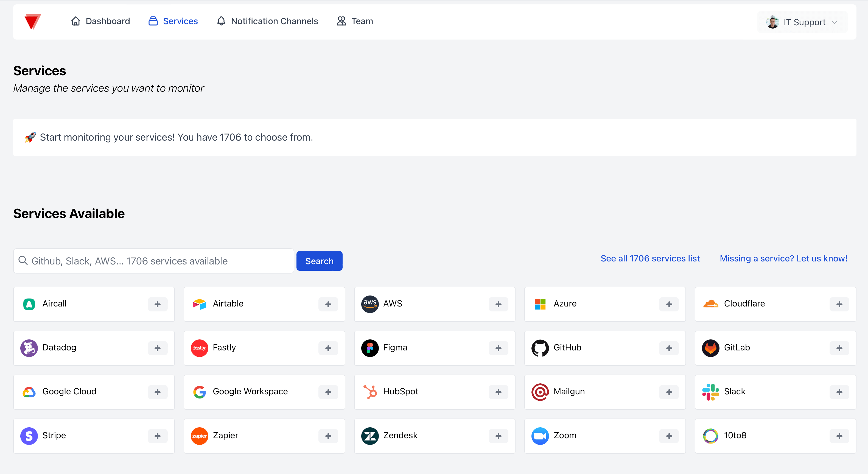Add Airtable with its plus button

click(328, 305)
